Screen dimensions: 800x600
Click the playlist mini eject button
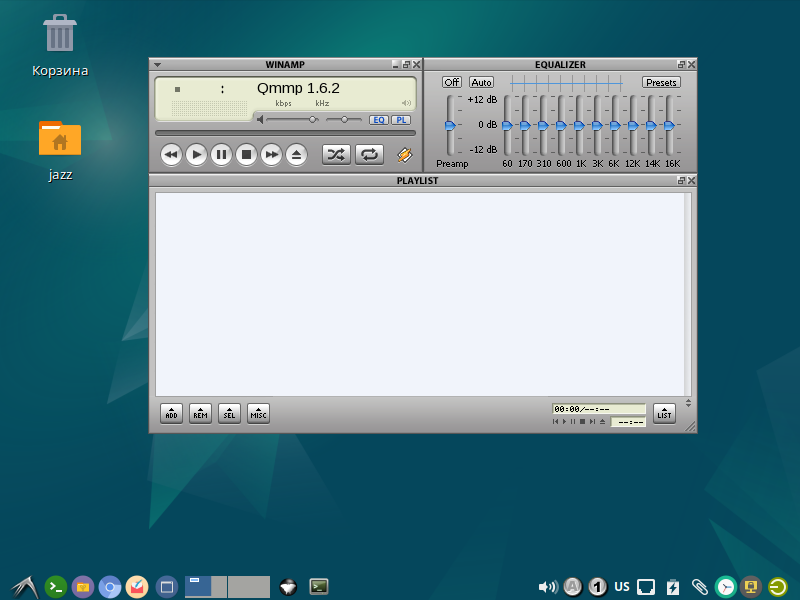click(x=603, y=421)
